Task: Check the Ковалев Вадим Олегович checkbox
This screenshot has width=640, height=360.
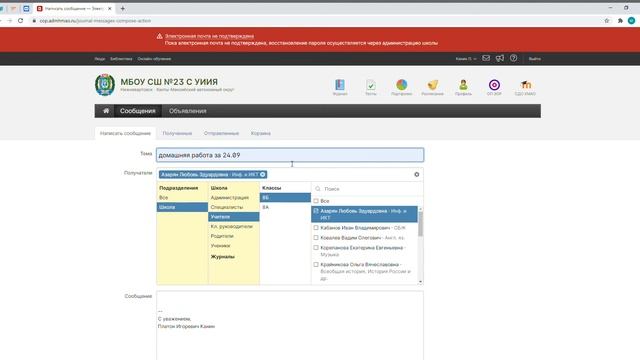Action: tap(316, 238)
